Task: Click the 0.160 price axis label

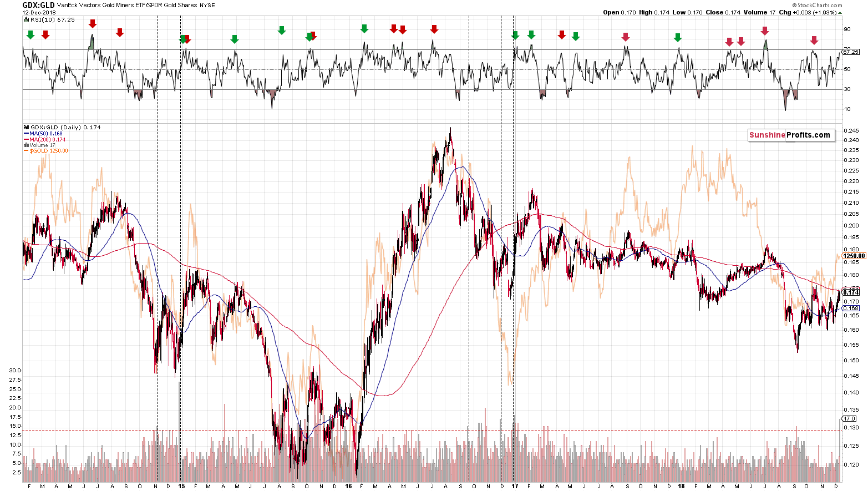Action: coord(851,330)
